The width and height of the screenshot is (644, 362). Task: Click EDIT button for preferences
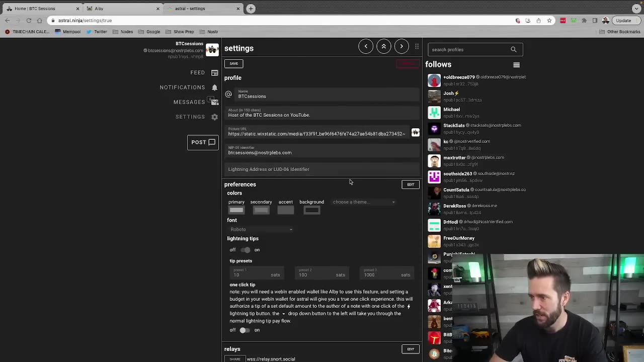tap(411, 185)
